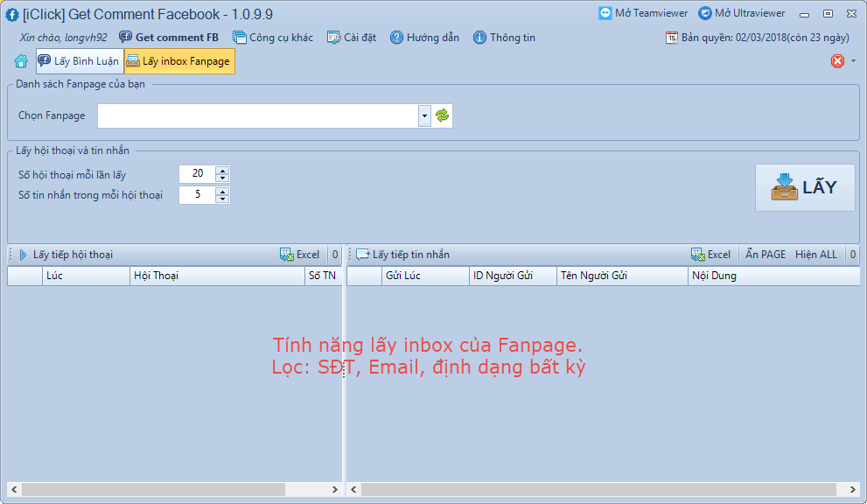Click into the Chọn Fanpage combo field
This screenshot has width=867, height=504.
pos(258,115)
